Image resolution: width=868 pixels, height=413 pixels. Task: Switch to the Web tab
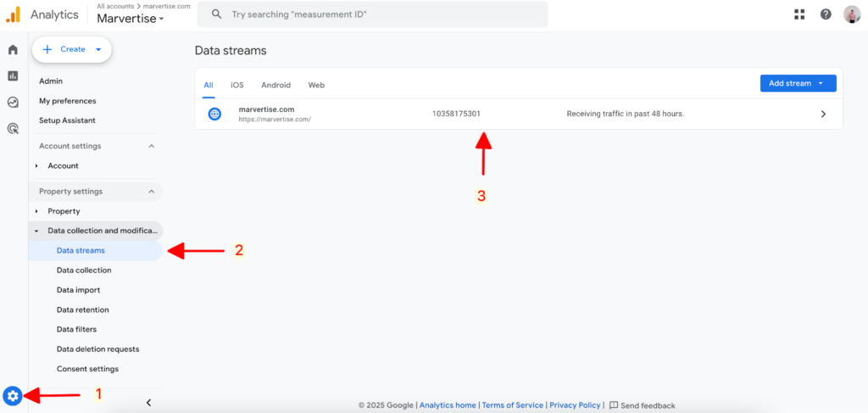[x=316, y=86]
